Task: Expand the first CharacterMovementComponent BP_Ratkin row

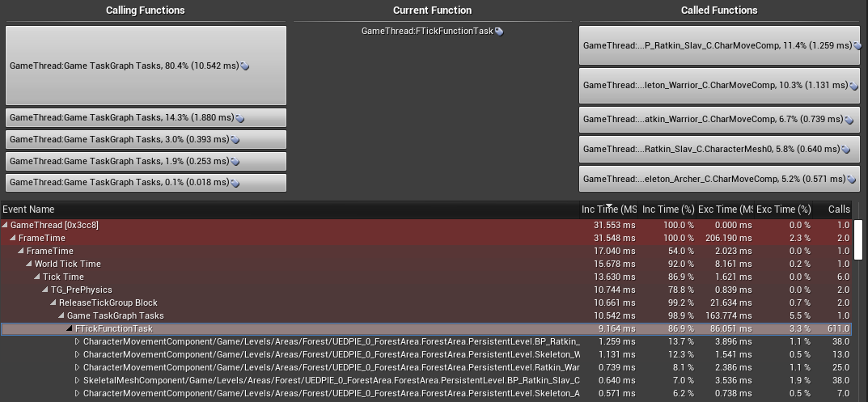Action: pos(78,341)
